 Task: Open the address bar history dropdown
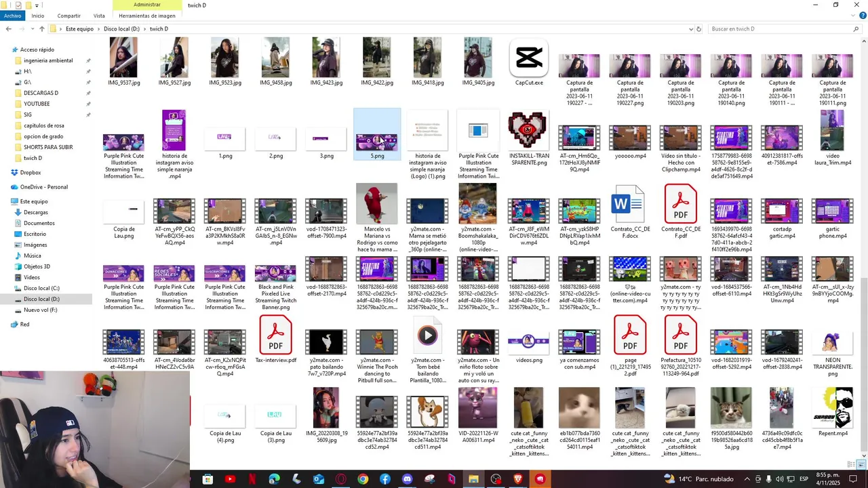pos(690,29)
